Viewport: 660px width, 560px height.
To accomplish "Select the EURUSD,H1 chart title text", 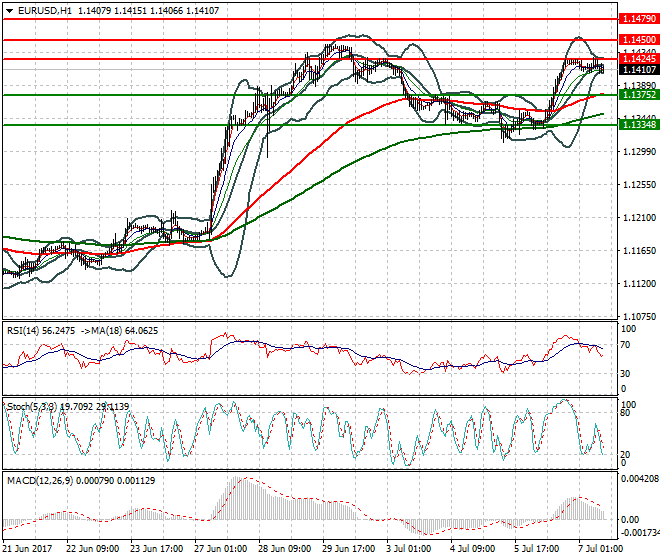I will coord(45,11).
